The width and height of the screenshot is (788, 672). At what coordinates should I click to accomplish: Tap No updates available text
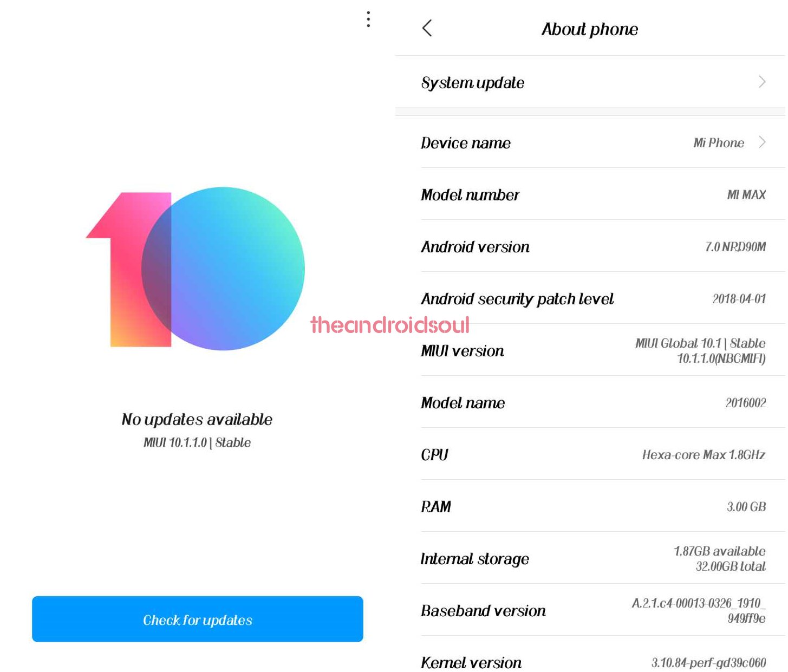(x=197, y=420)
